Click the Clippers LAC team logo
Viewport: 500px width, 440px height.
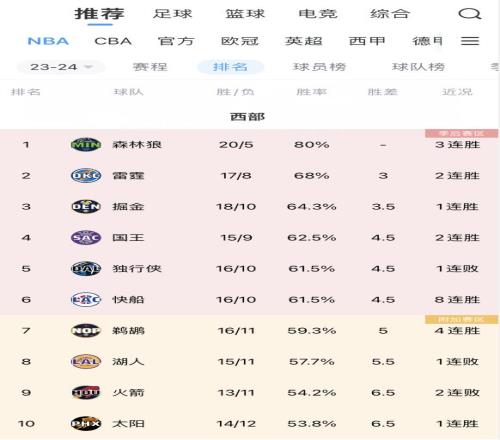click(x=86, y=300)
